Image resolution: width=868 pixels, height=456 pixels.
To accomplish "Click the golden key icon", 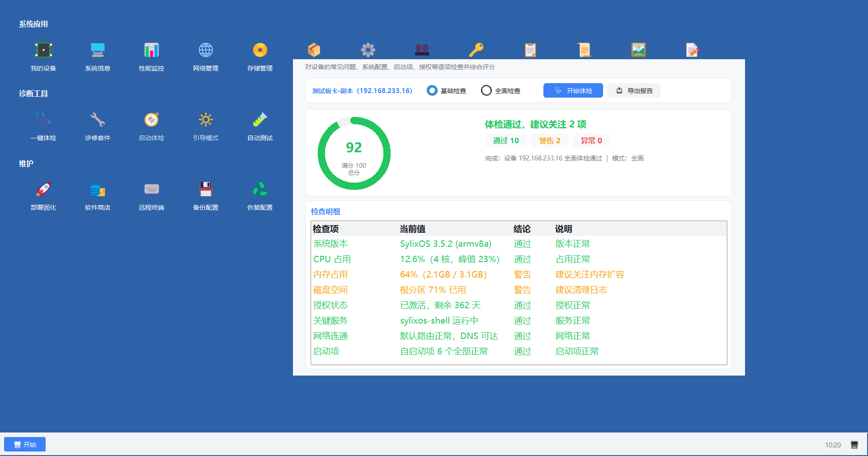I will click(x=476, y=50).
